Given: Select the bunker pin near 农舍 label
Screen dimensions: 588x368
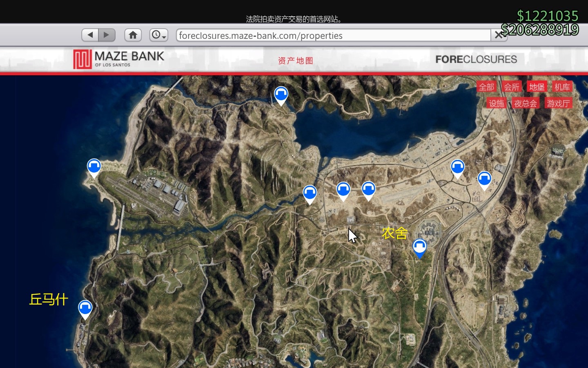Looking at the screenshot, I should tap(420, 248).
